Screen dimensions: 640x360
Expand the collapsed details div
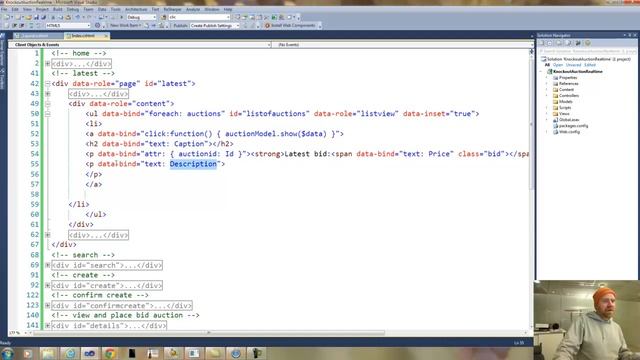tap(48, 325)
